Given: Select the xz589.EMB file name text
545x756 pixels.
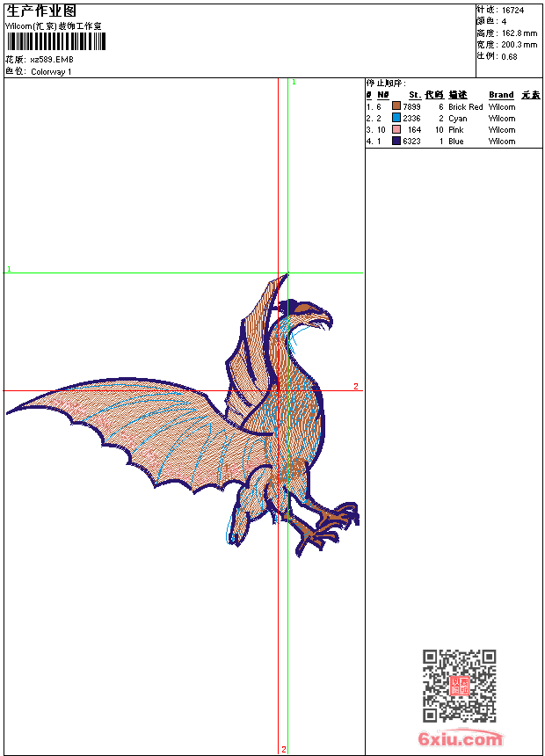Looking at the screenshot, I should click(52, 60).
